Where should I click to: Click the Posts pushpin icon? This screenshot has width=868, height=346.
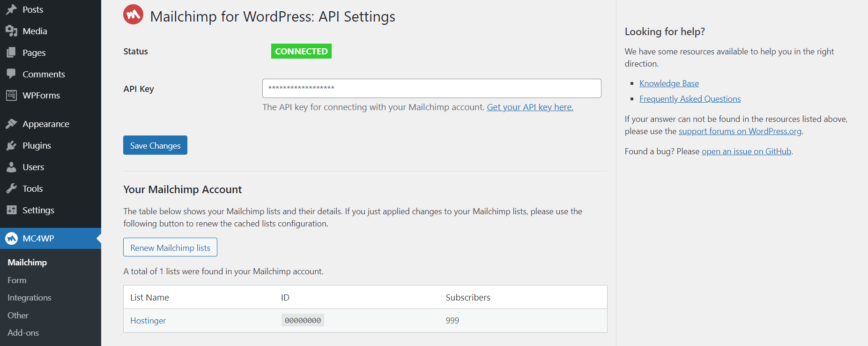11,9
